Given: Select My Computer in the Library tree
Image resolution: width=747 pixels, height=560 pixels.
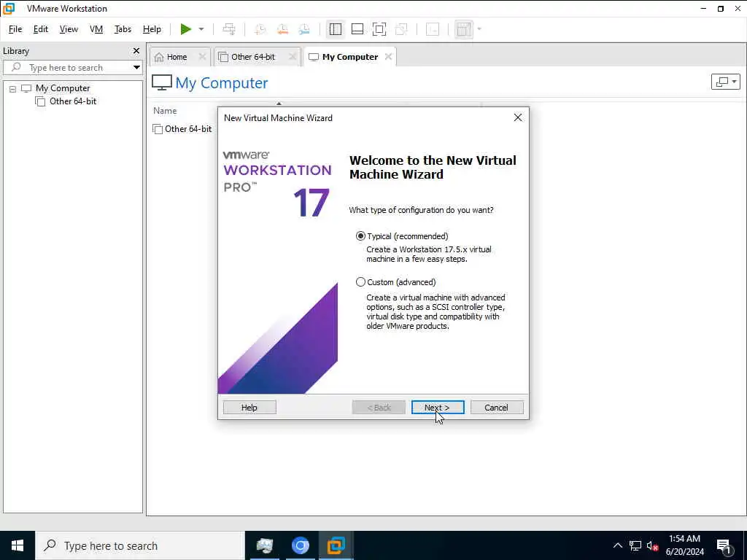Looking at the screenshot, I should [63, 88].
